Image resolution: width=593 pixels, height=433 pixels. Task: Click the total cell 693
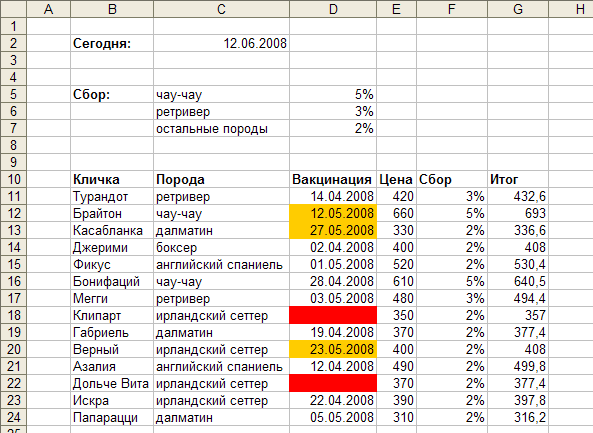tap(518, 214)
